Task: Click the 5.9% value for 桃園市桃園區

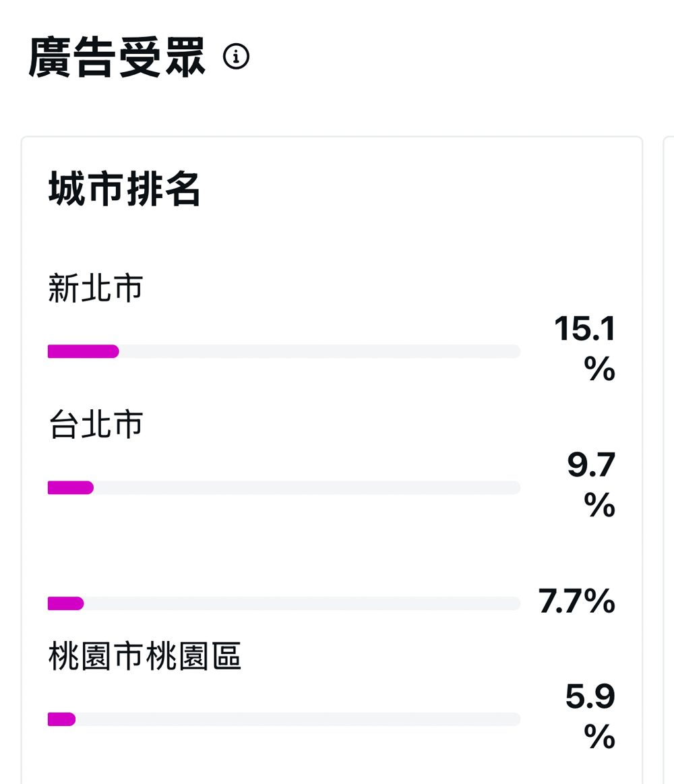Action: pyautogui.click(x=590, y=717)
